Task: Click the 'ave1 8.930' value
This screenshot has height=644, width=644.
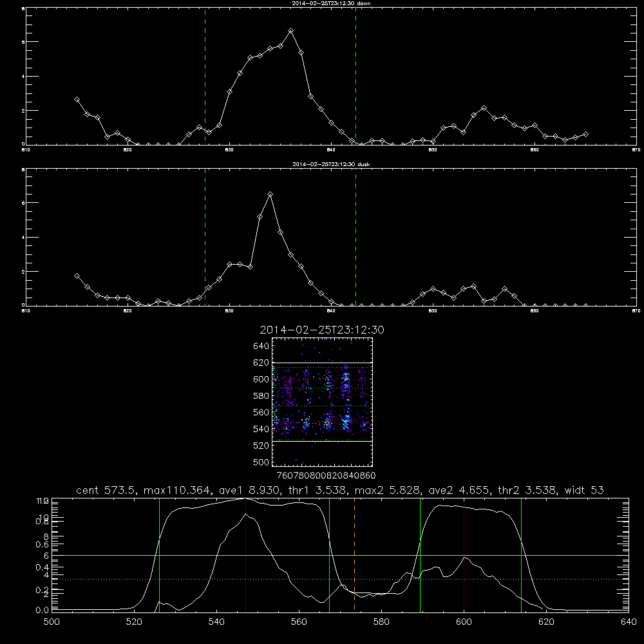Action: coord(249,490)
